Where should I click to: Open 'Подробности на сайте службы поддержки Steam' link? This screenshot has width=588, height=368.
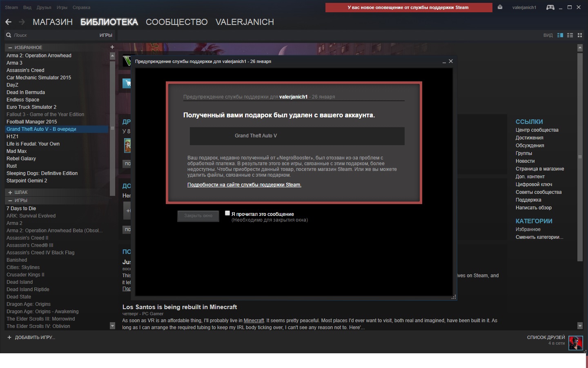[x=244, y=185]
